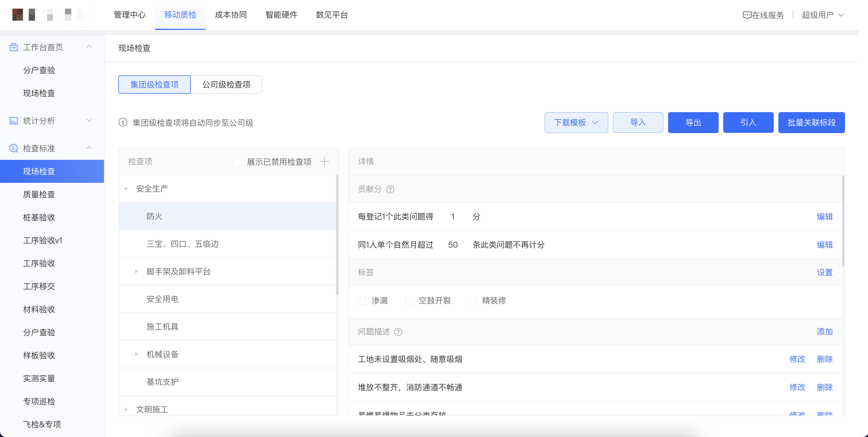This screenshot has width=868, height=437.
Task: Switch to 公司级检查项 tab
Action: point(226,85)
